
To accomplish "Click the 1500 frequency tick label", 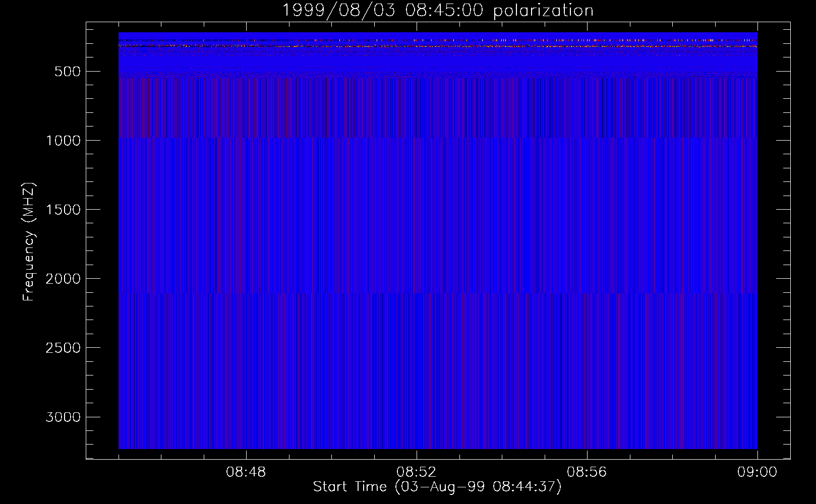I will pyautogui.click(x=63, y=210).
